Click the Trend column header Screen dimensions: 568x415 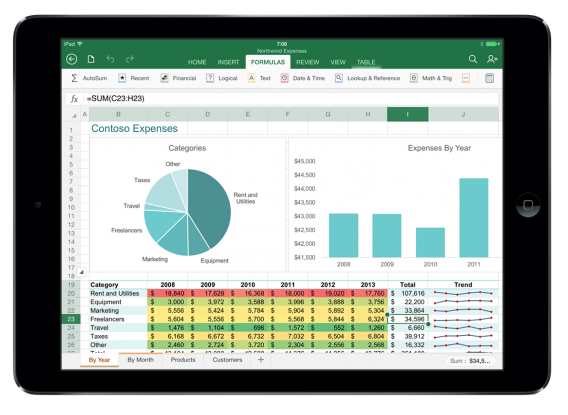click(463, 285)
